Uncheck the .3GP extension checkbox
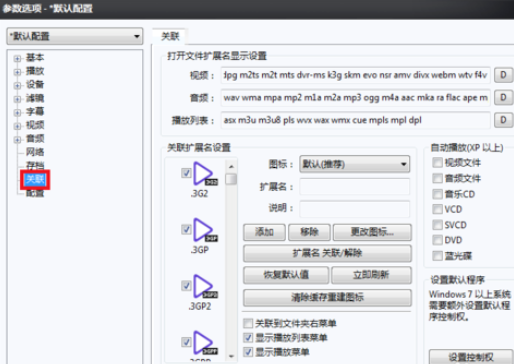 click(186, 229)
